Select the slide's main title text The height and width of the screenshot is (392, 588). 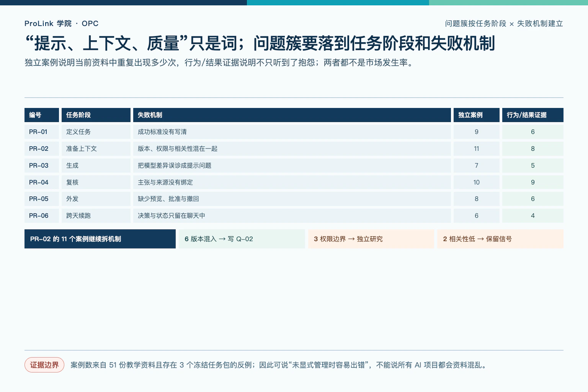coord(260,43)
